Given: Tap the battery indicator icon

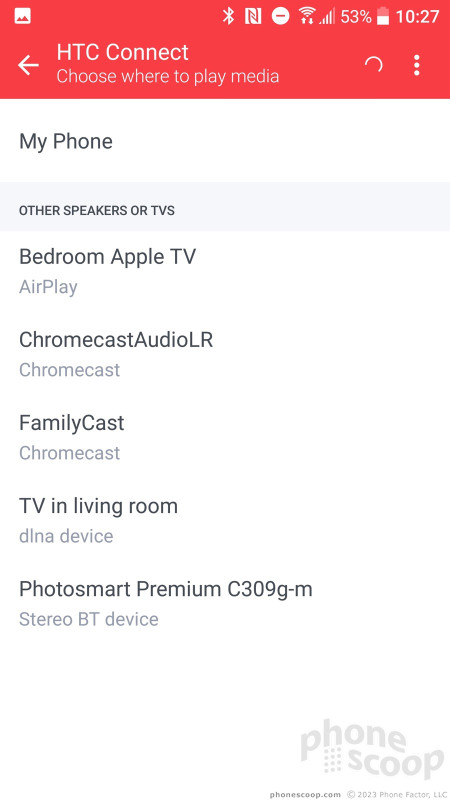Looking at the screenshot, I should (x=383, y=16).
